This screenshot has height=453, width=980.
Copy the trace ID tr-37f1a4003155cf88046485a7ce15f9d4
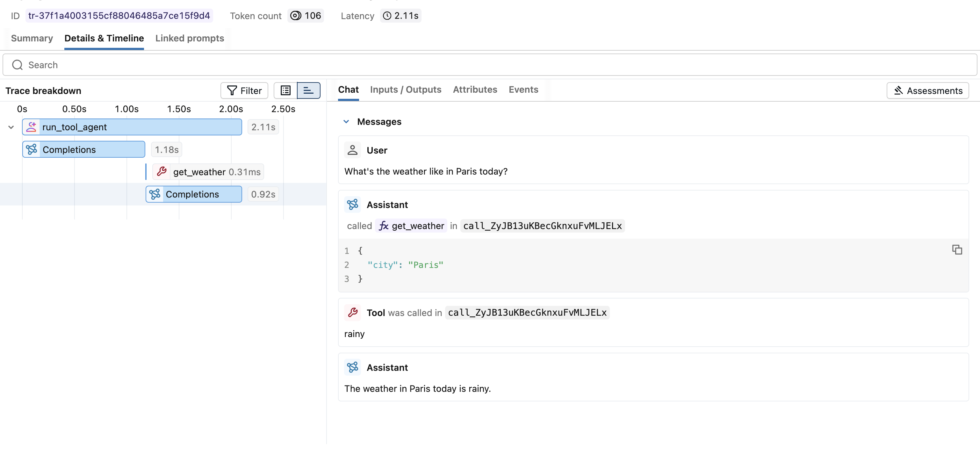pyautogui.click(x=119, y=16)
